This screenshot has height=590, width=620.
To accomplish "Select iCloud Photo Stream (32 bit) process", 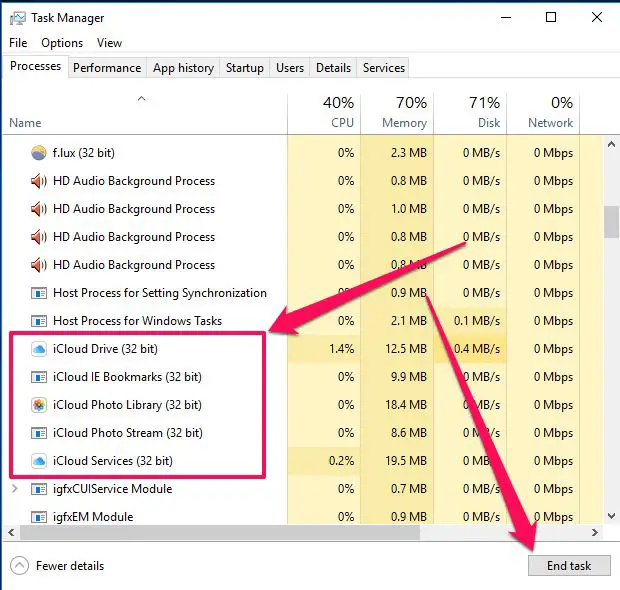I will [128, 433].
